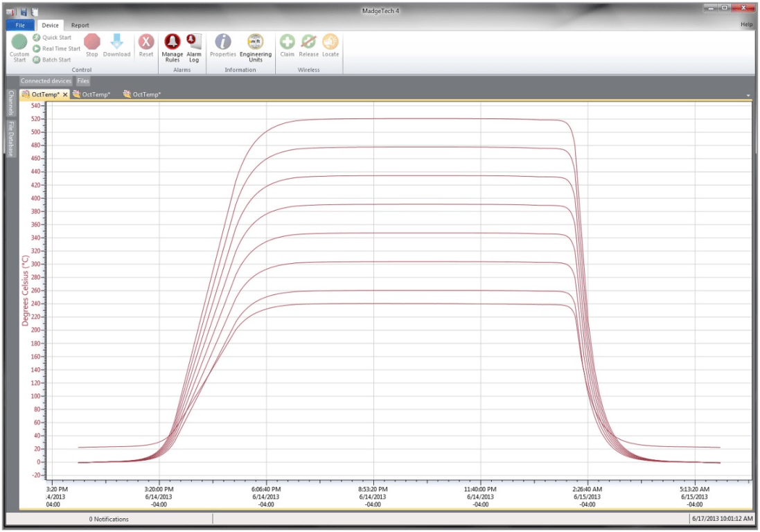Begin logging with Custom Start
The image size is (760, 532).
coord(19,46)
